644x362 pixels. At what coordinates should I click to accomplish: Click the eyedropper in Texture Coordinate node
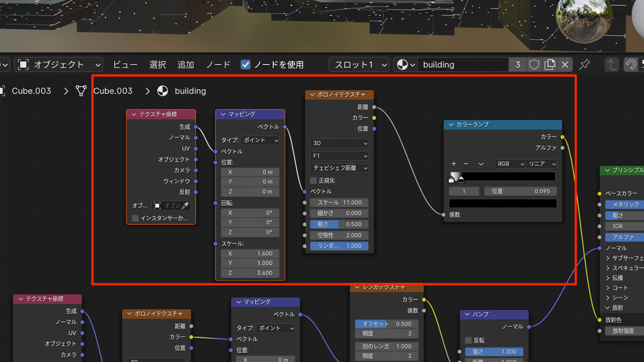[185, 206]
